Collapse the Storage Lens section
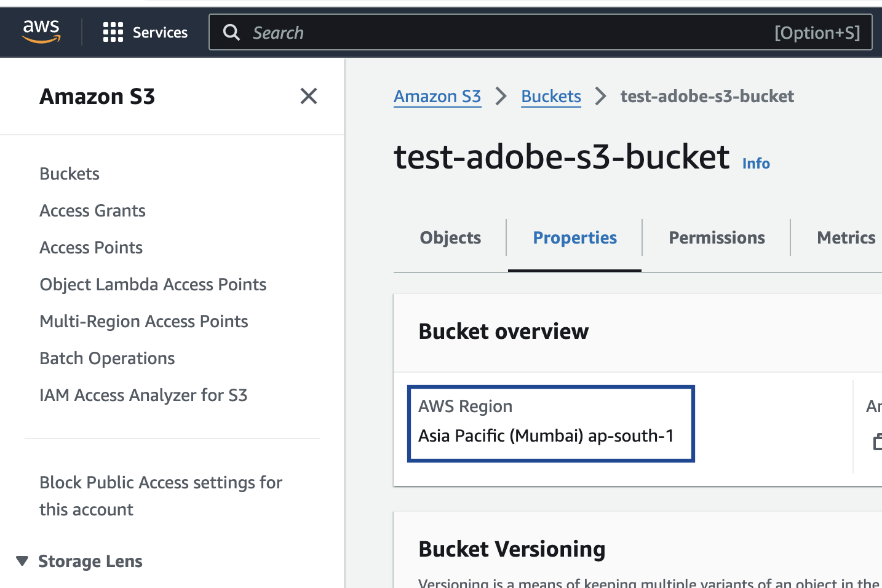 tap(23, 561)
